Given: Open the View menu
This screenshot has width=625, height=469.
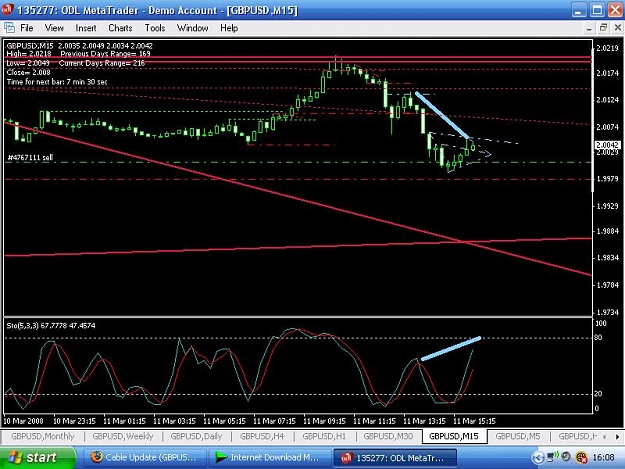Looking at the screenshot, I should [x=54, y=28].
